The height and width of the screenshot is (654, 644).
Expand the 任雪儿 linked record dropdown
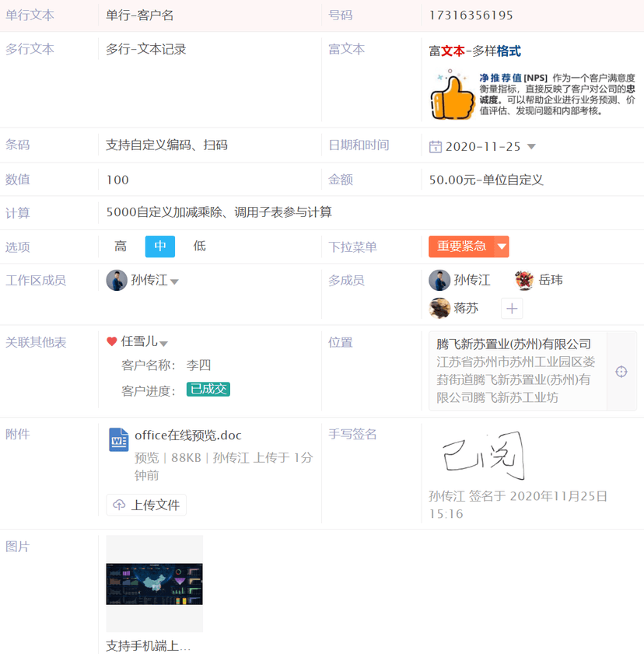[164, 343]
